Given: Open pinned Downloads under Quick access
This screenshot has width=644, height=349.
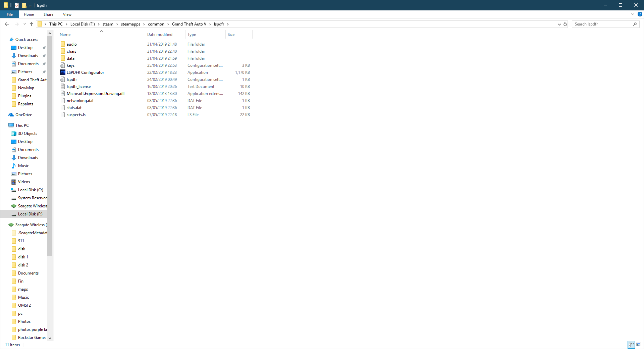Looking at the screenshot, I should (28, 56).
